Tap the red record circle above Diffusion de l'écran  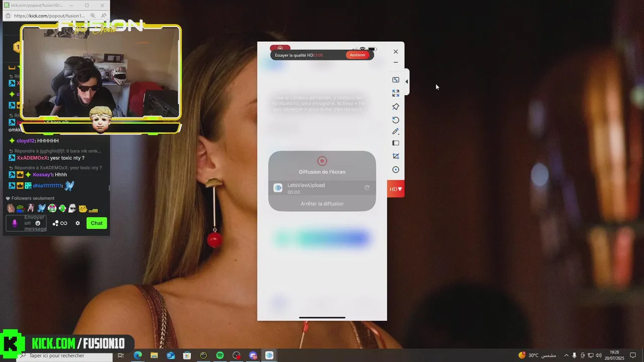(x=322, y=161)
